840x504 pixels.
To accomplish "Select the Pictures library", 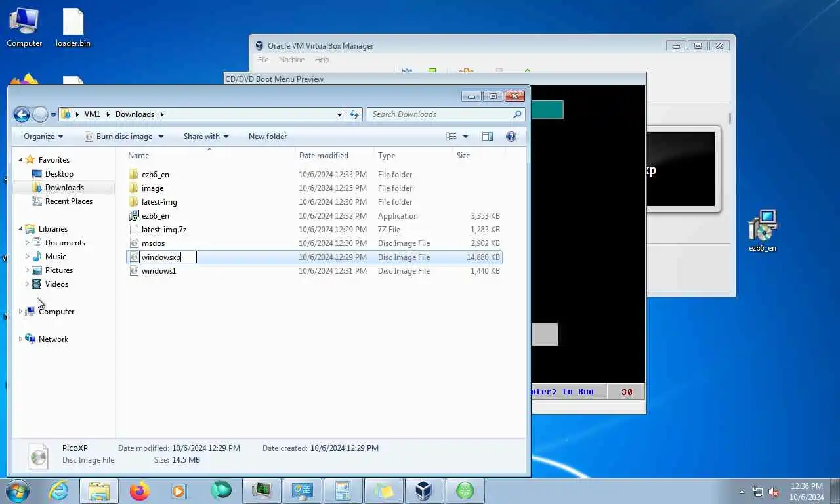I will tap(58, 270).
